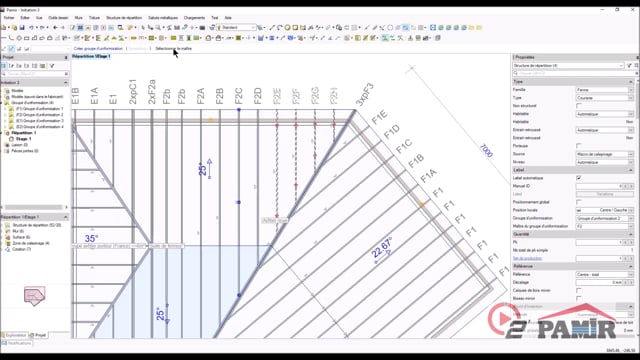Open the Référence dropdown showing Centre

(x=604, y=274)
